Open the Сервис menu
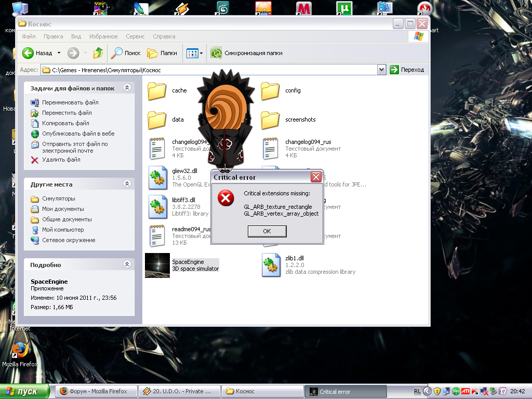Image resolution: width=532 pixels, height=399 pixels. pos(135,36)
